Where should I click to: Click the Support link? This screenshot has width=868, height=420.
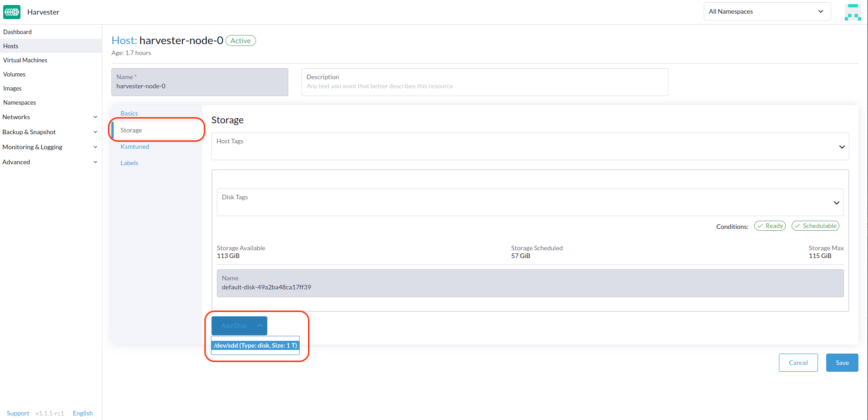18,413
